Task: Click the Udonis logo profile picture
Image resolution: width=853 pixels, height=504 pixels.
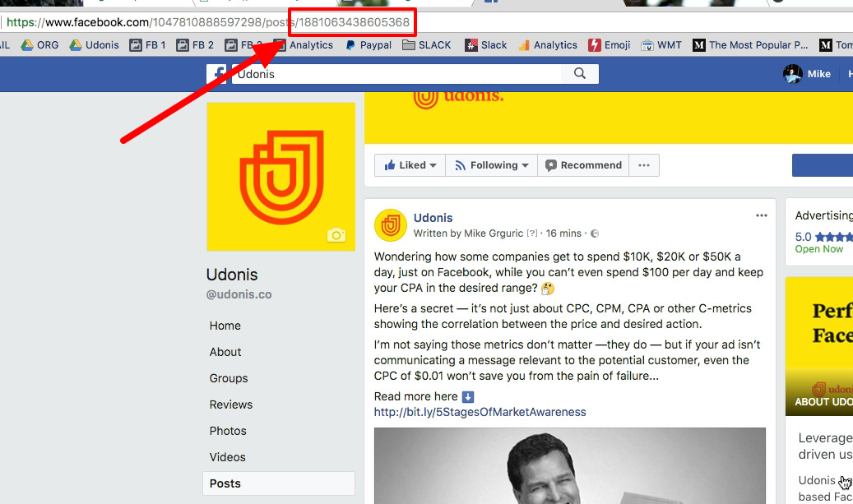Action: 280,177
